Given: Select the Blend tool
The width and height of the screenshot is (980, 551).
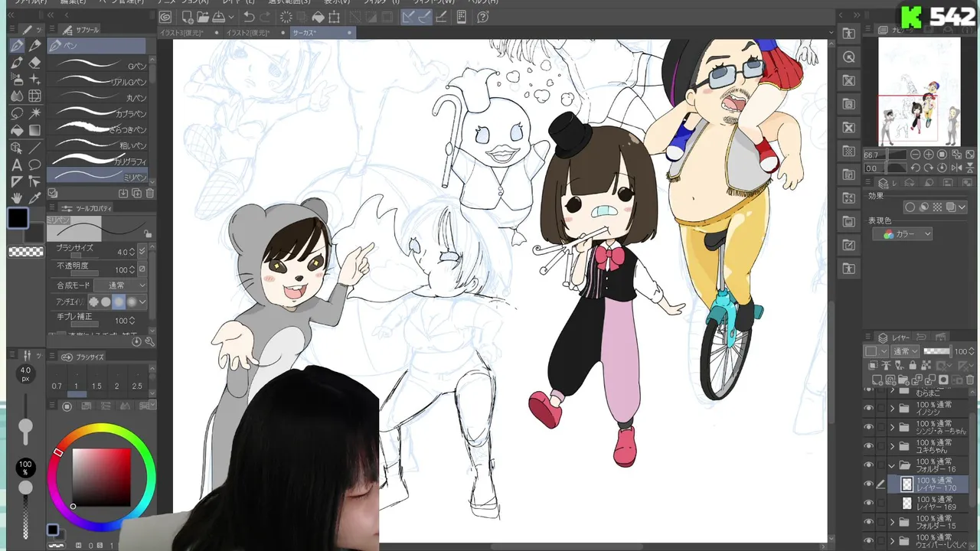Looking at the screenshot, I should [x=16, y=96].
